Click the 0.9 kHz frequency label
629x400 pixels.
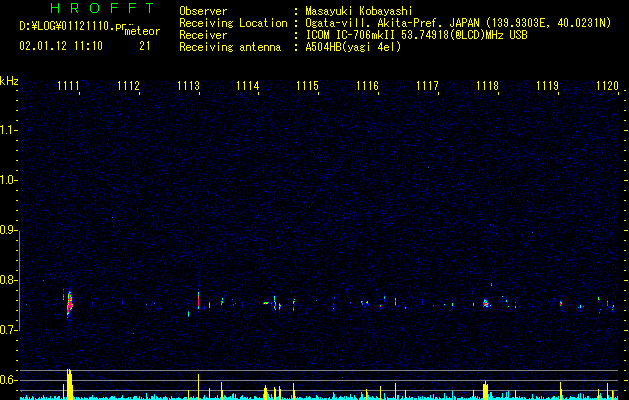click(x=9, y=230)
